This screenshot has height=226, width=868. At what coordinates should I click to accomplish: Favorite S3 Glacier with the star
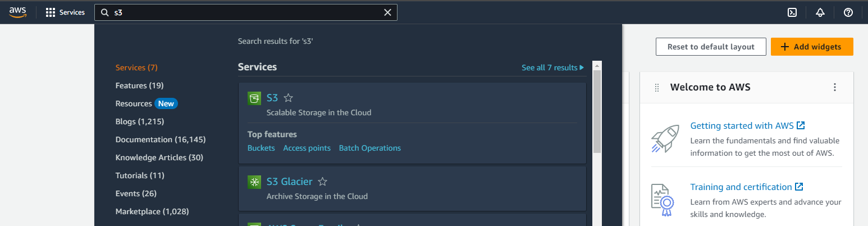[322, 182]
